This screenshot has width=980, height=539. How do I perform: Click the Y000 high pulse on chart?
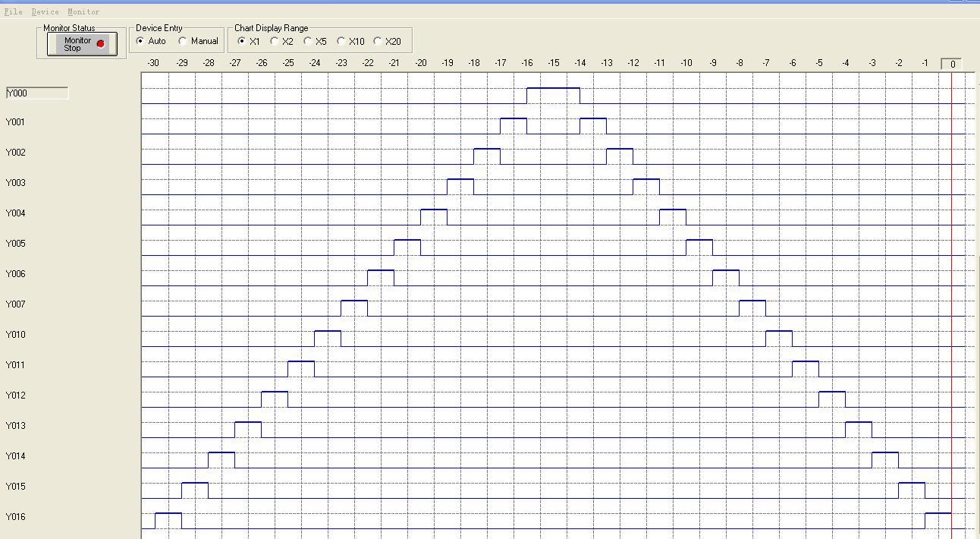[553, 89]
